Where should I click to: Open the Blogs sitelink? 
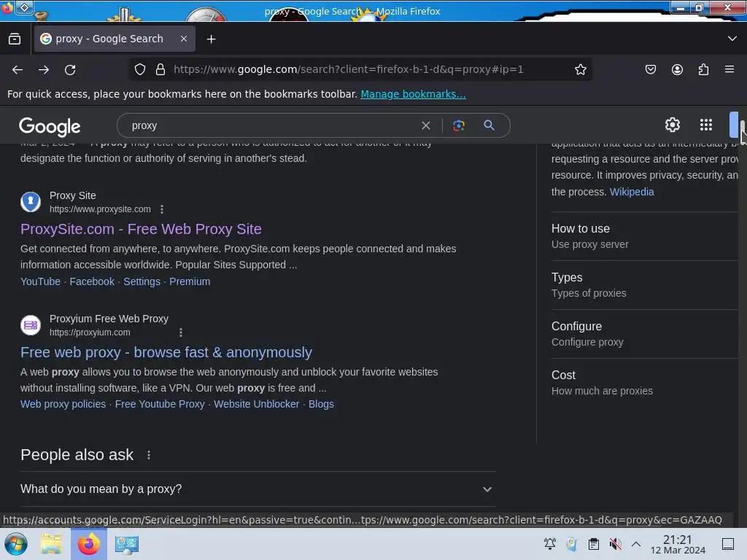point(321,404)
